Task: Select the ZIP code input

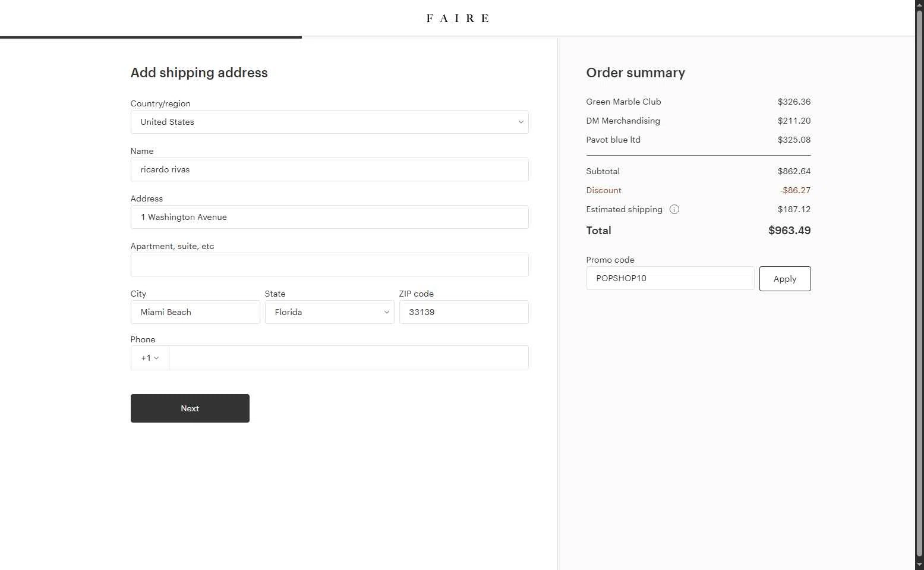Action: 463,312
